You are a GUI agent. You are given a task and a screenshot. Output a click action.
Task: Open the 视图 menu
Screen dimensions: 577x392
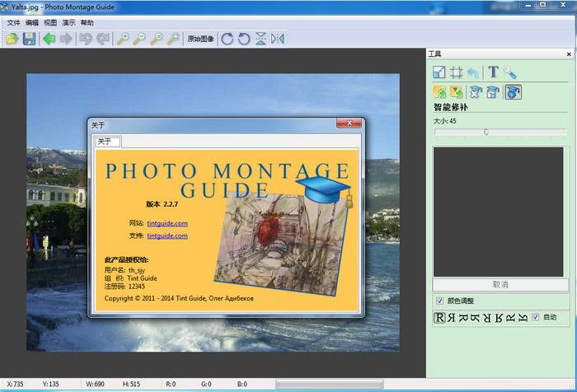pyautogui.click(x=51, y=22)
